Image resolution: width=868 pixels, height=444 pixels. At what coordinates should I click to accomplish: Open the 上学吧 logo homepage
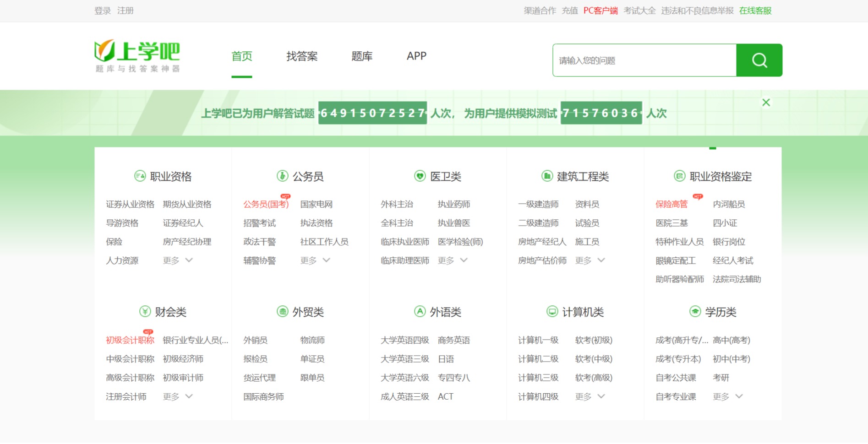point(137,56)
